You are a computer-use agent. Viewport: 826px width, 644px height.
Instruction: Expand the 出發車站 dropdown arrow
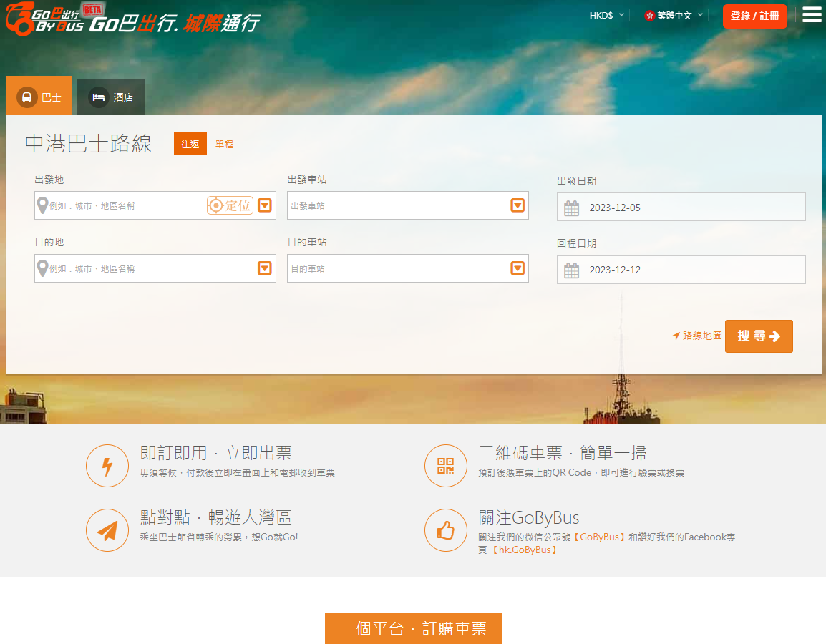(517, 205)
